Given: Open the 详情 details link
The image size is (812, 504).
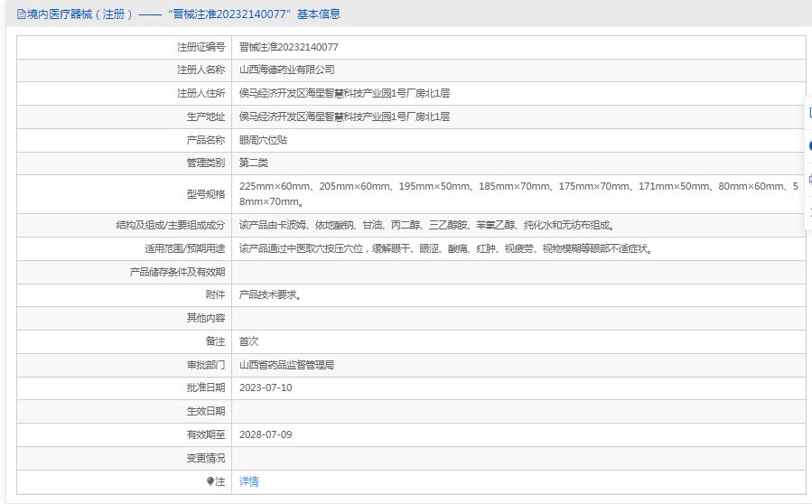Looking at the screenshot, I should tap(248, 481).
